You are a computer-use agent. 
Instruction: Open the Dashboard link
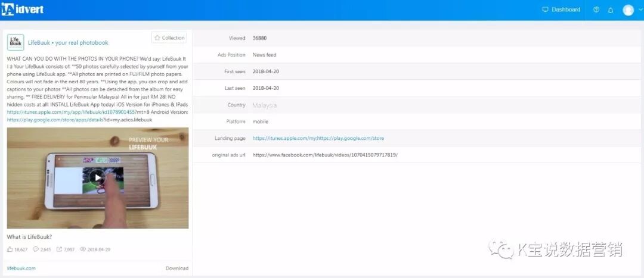click(x=561, y=10)
